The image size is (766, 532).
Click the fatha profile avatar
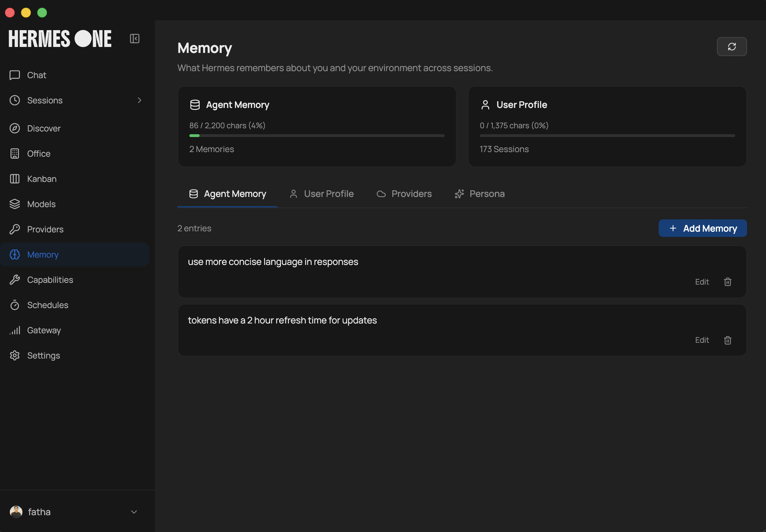(x=16, y=512)
